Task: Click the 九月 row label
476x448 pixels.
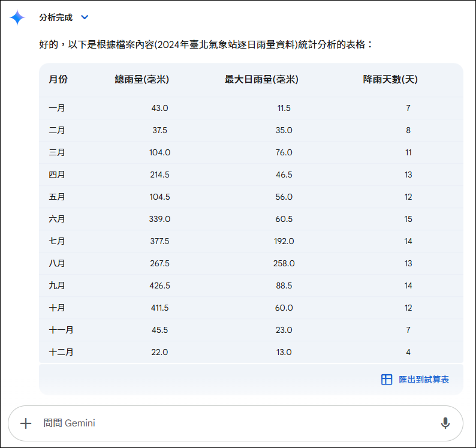Action: coord(57,285)
